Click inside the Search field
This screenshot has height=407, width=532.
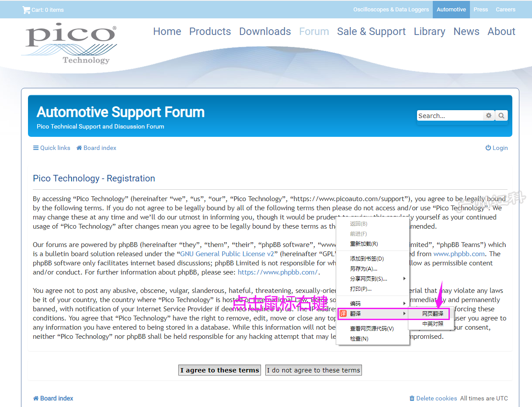450,116
